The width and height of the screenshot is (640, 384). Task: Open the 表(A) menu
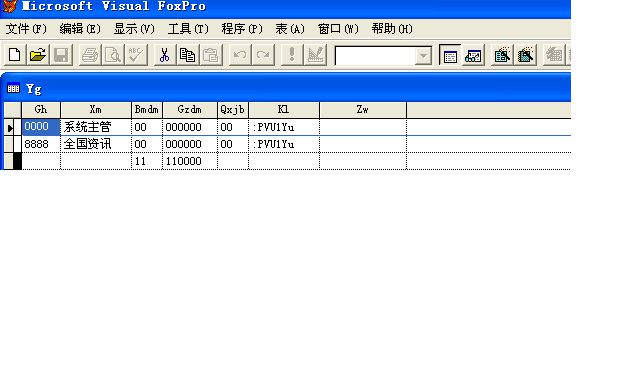290,29
